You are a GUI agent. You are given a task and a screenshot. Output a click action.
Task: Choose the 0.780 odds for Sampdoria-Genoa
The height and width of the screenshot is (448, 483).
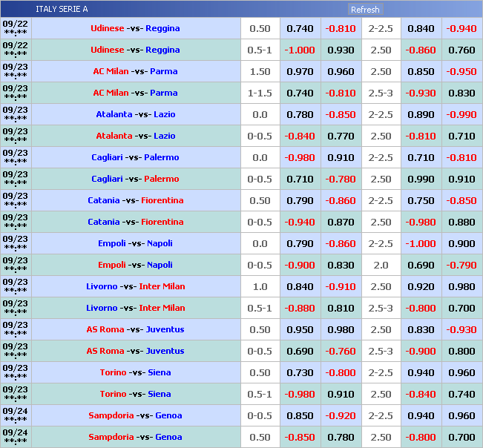pos(341,438)
